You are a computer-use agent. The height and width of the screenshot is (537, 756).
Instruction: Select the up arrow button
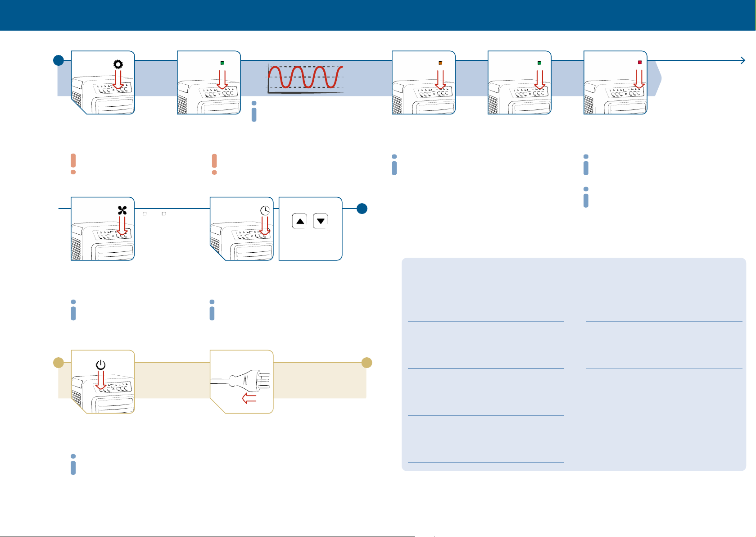click(x=300, y=221)
